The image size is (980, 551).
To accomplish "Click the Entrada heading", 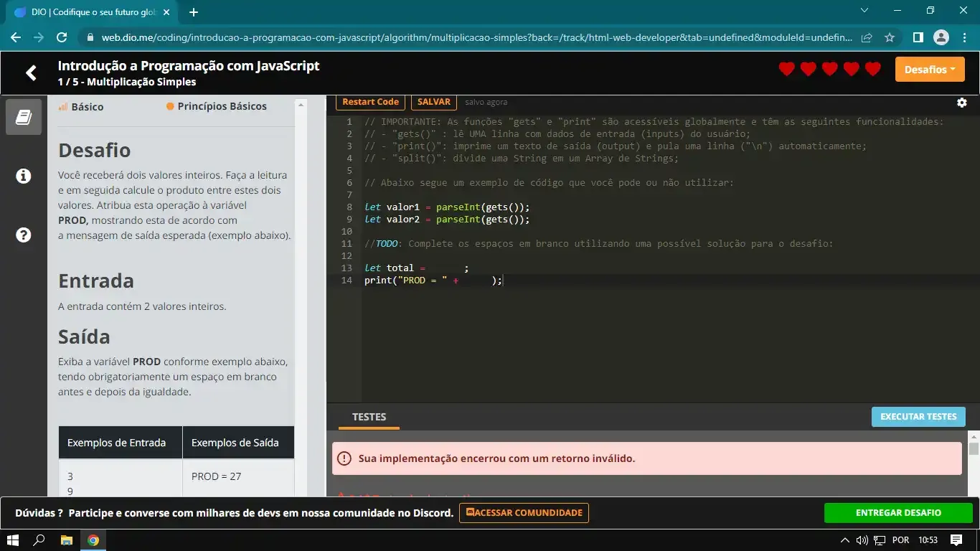I will click(96, 281).
